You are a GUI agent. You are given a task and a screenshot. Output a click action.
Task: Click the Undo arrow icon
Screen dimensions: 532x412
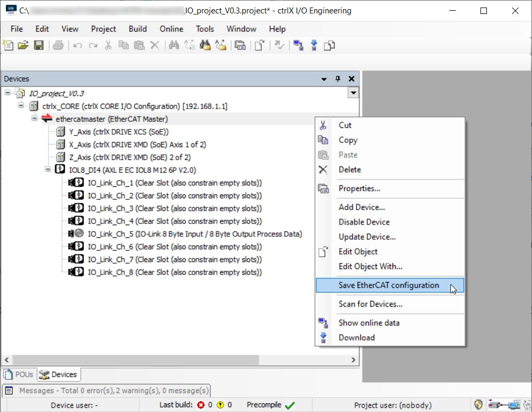(x=78, y=45)
